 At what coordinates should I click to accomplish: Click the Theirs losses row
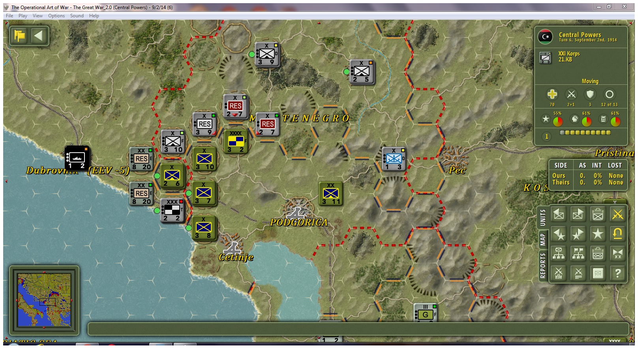tap(588, 183)
